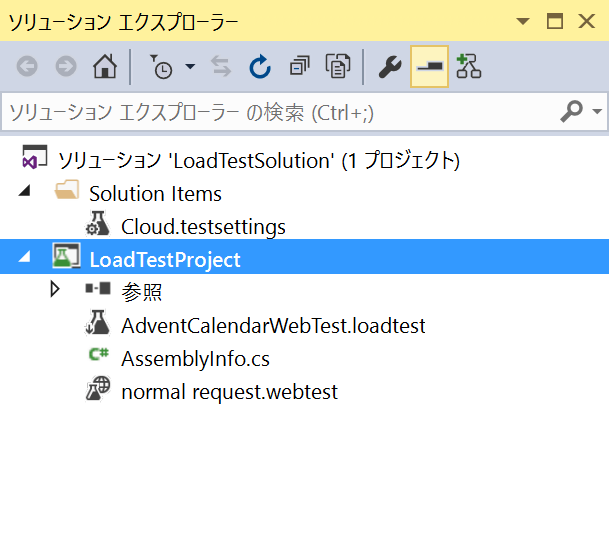Collapse the LoadTestProject node
Screen dimensions: 609x544
tap(25, 256)
